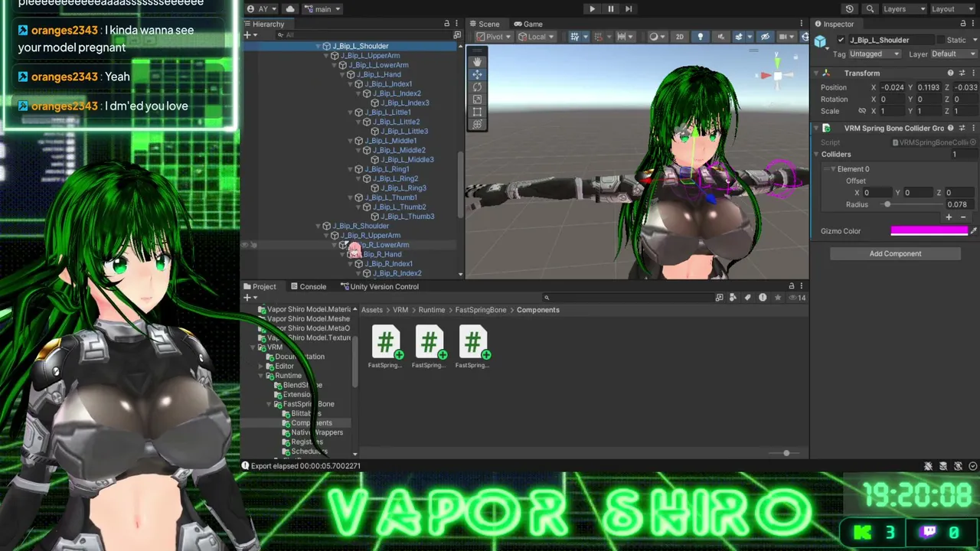Add a collider with the plus button
Viewport: 980px width, 551px height.
(949, 217)
